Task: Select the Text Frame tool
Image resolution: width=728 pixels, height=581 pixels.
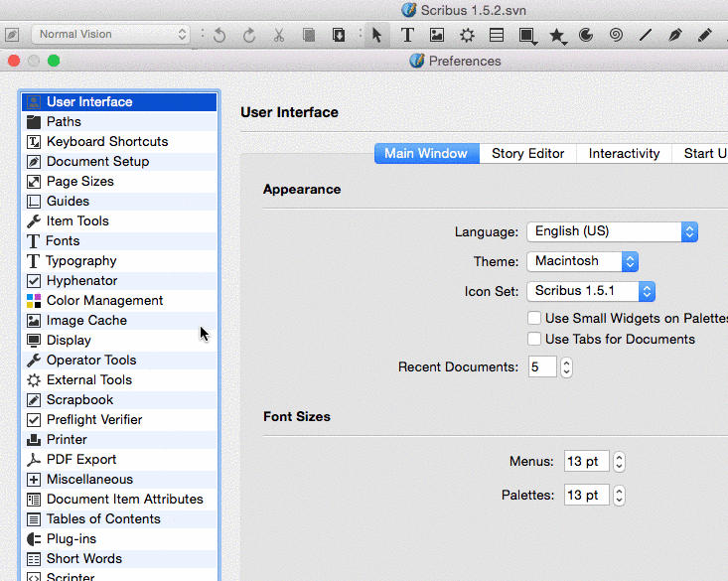Action: pyautogui.click(x=407, y=35)
